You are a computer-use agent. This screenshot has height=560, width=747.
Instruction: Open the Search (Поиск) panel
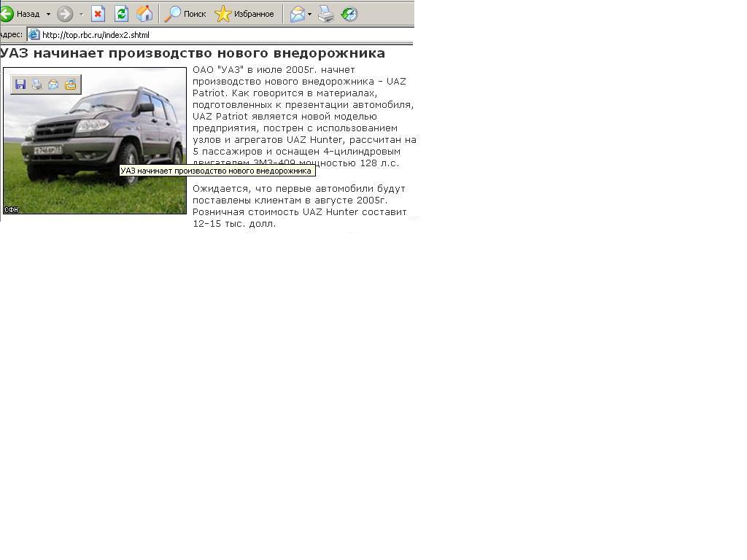tap(185, 14)
